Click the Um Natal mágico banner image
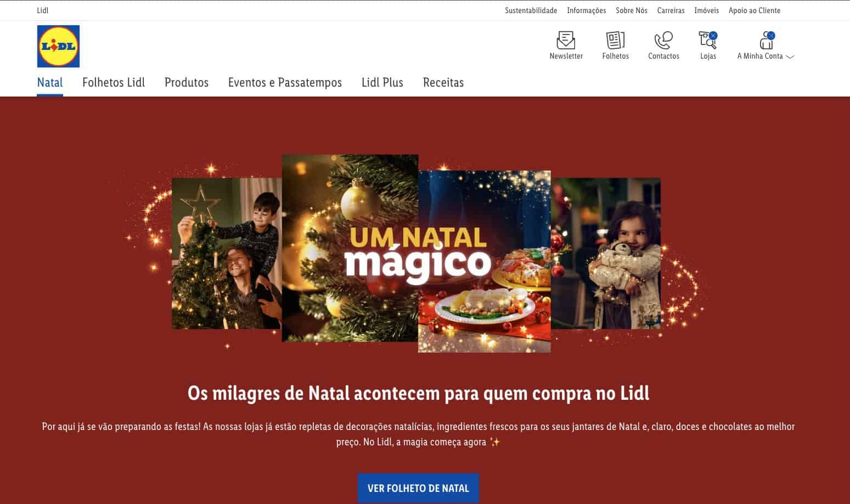The image size is (850, 504). point(417,253)
